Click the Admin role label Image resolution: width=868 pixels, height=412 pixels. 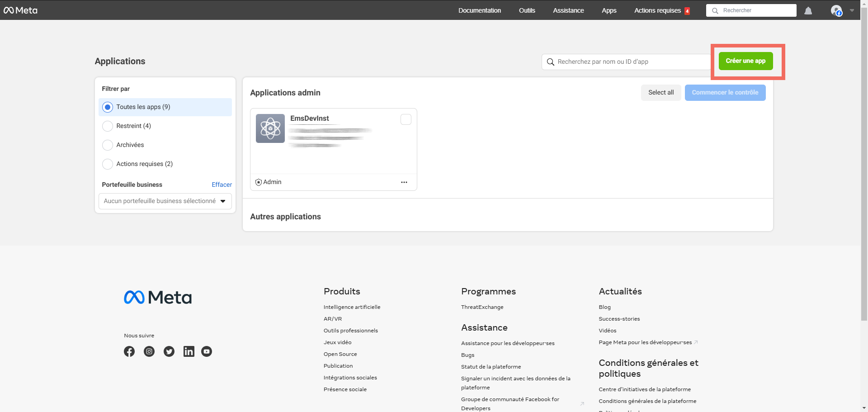[272, 182]
